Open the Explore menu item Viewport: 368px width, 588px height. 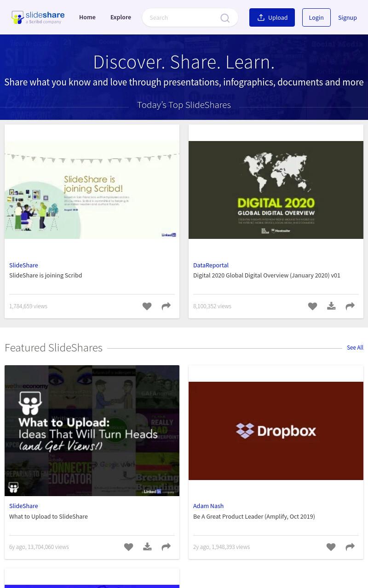pos(121,17)
